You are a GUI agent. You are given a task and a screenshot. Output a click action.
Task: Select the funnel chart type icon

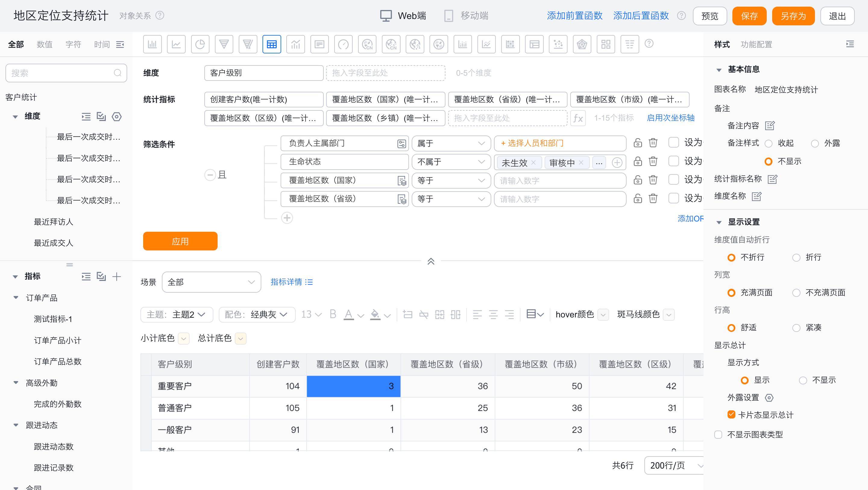(x=224, y=44)
